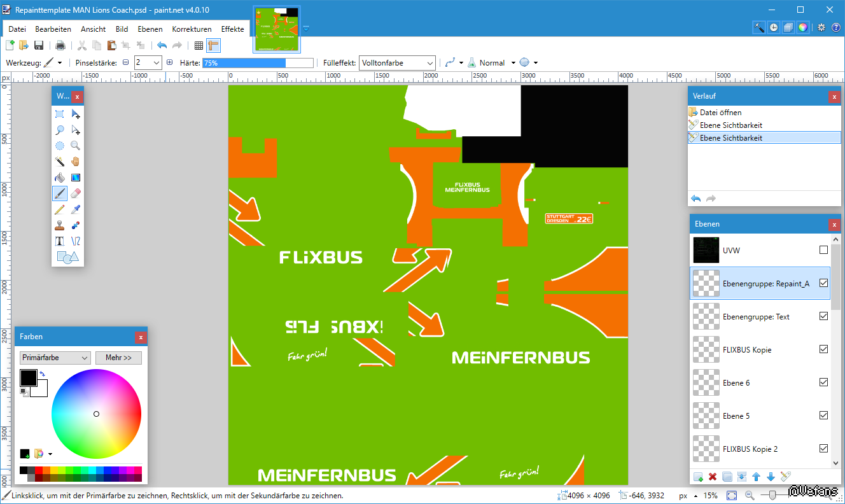
Task: Click the Härte hardness slider bar
Action: (258, 63)
